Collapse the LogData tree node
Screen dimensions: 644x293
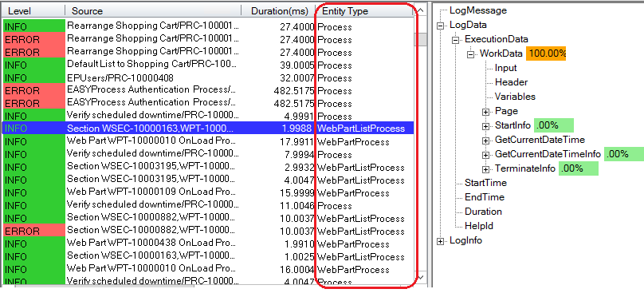pos(441,26)
